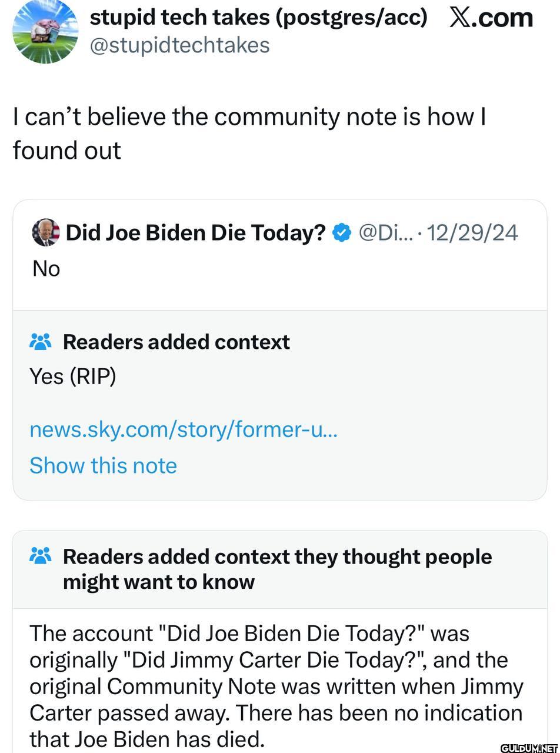Click people icon beside Readers added context
Viewport: 560px width, 753px height.
[x=41, y=342]
